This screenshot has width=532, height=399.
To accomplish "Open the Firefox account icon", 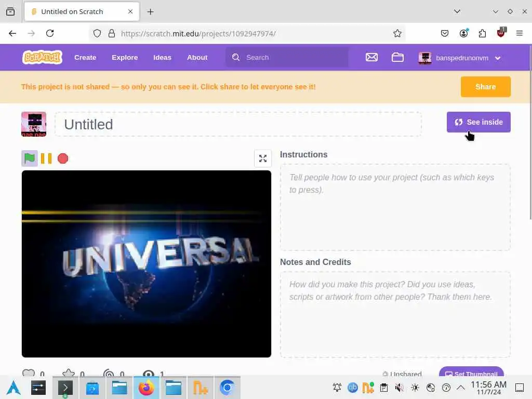I will [463, 33].
